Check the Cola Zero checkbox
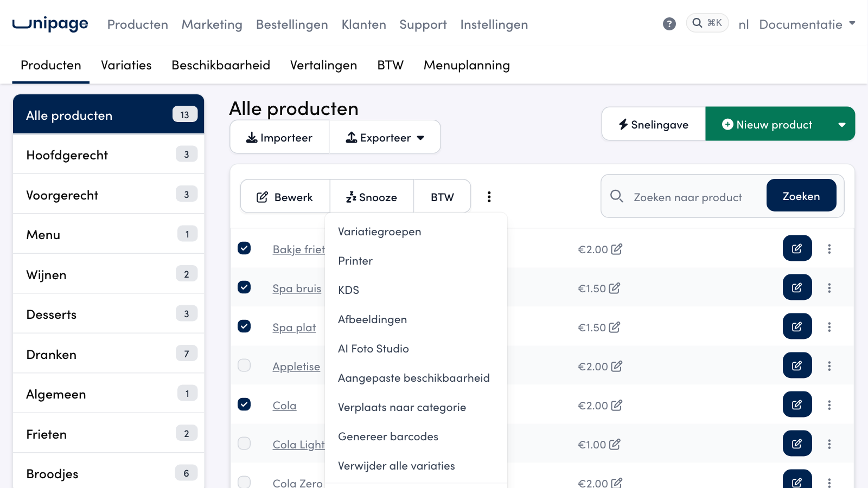The width and height of the screenshot is (868, 488). click(x=244, y=482)
